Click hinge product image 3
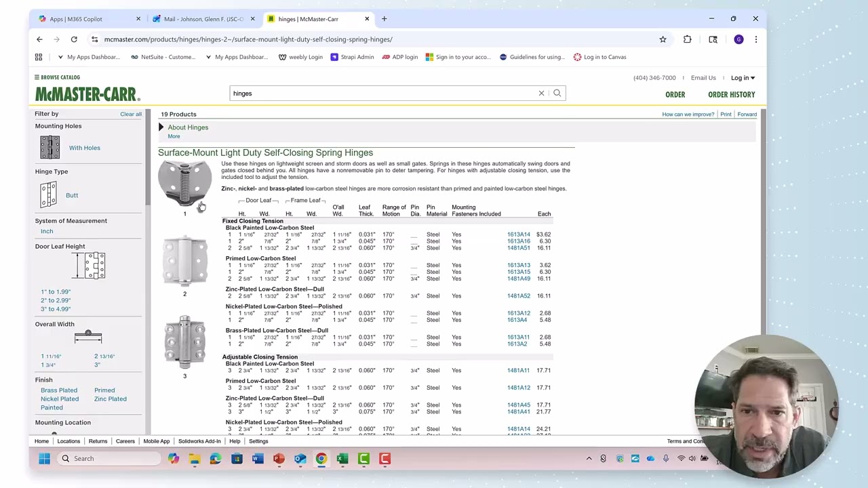Viewport: 868px width, 488px height. pos(184,342)
